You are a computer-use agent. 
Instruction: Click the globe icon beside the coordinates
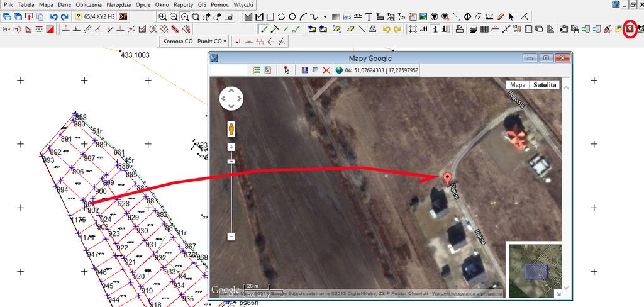(x=339, y=70)
